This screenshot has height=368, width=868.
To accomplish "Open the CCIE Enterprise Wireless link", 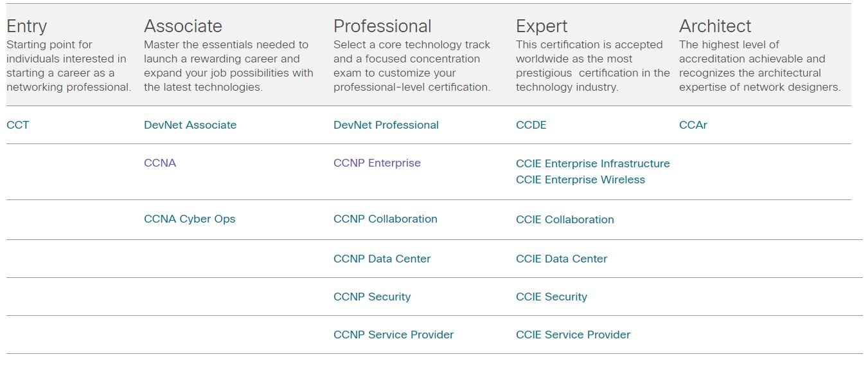I will point(581,179).
